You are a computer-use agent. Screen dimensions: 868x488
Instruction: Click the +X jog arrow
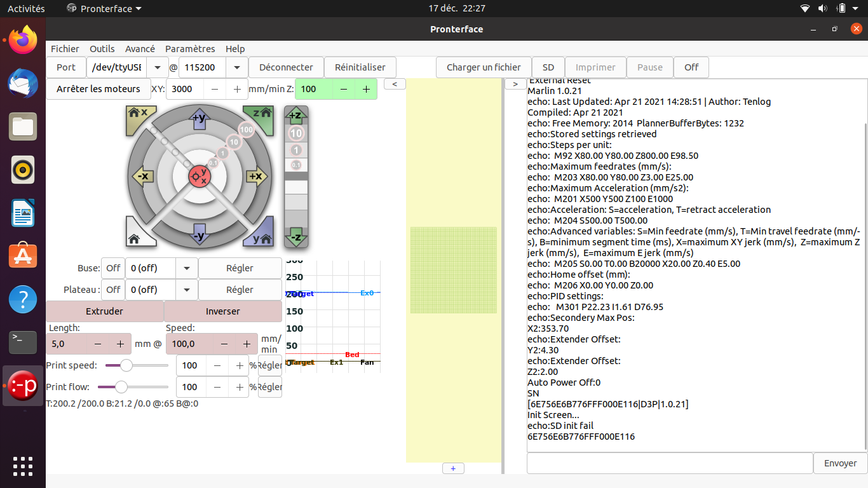pyautogui.click(x=255, y=176)
